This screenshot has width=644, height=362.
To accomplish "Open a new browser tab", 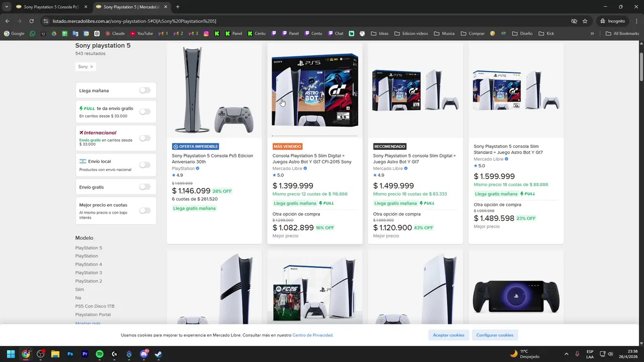I will [178, 7].
